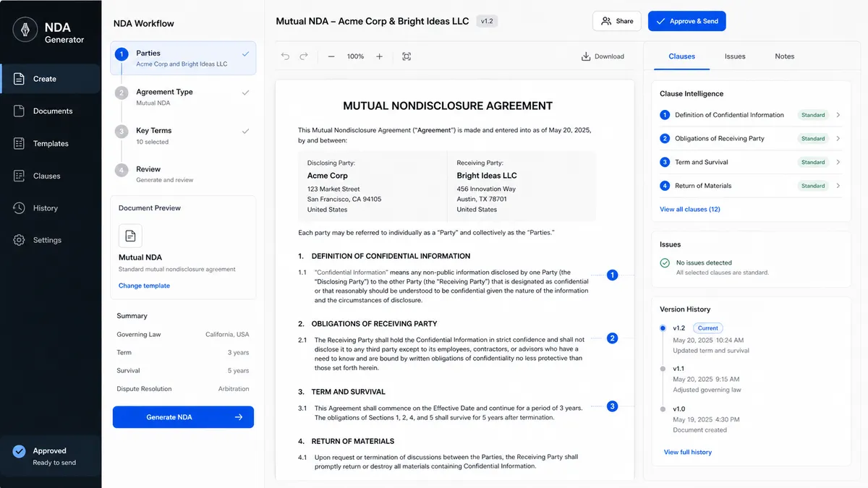
Task: Click the Change template link
Action: (x=144, y=286)
